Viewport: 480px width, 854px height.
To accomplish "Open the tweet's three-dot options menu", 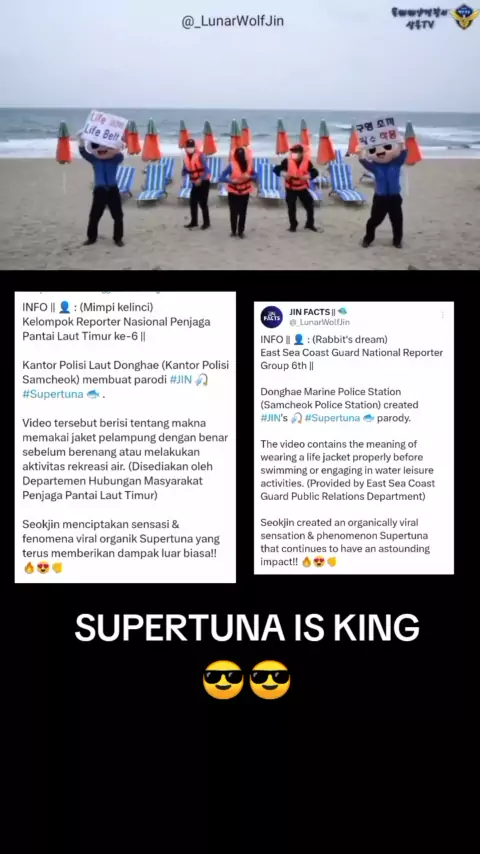I will 442,315.
